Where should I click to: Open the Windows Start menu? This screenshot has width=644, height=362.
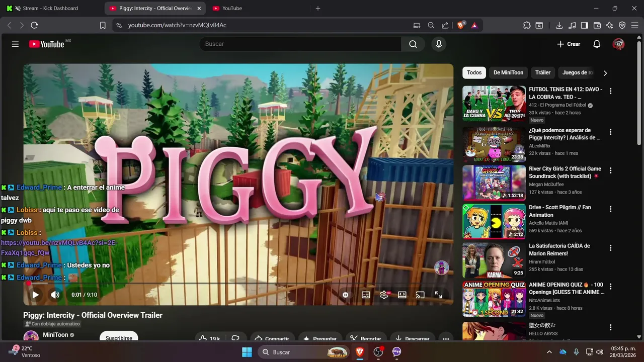[x=247, y=352]
